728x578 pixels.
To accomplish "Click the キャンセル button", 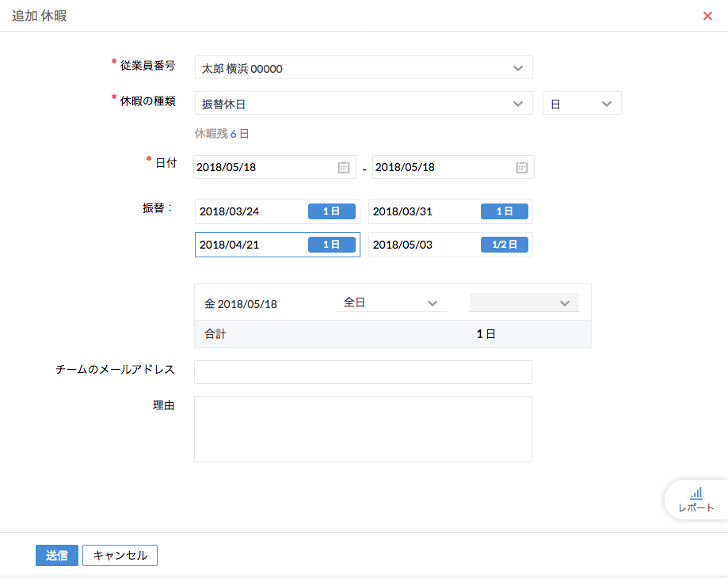I will tap(120, 555).
